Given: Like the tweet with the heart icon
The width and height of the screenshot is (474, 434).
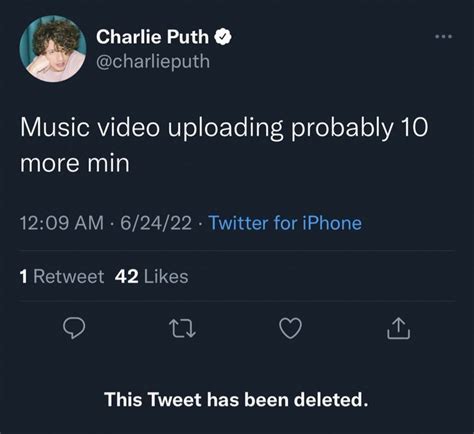Looking at the screenshot, I should click(x=290, y=328).
